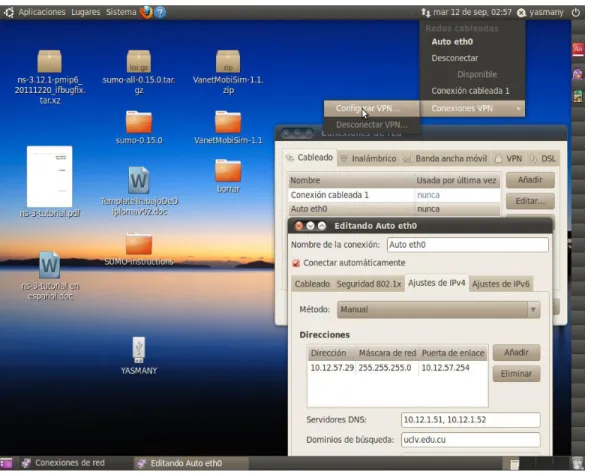Open the borrar folder
Screen dimensions: 591x475
click(x=228, y=170)
